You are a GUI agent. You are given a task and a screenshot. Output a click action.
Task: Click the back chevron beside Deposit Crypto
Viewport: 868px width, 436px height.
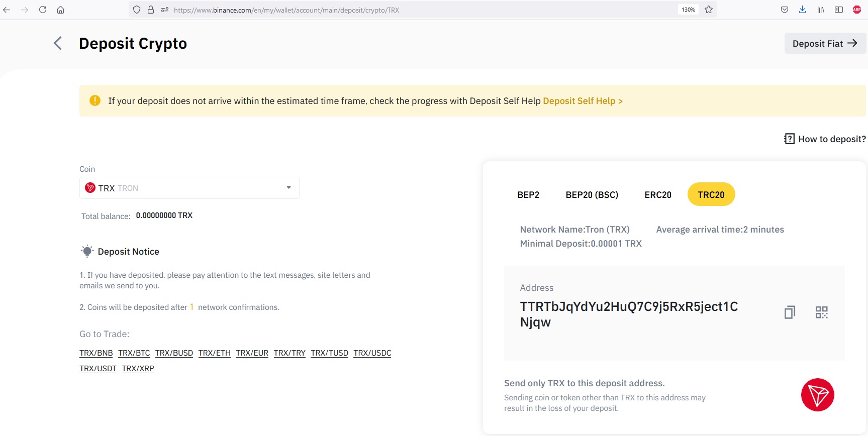[x=58, y=43]
